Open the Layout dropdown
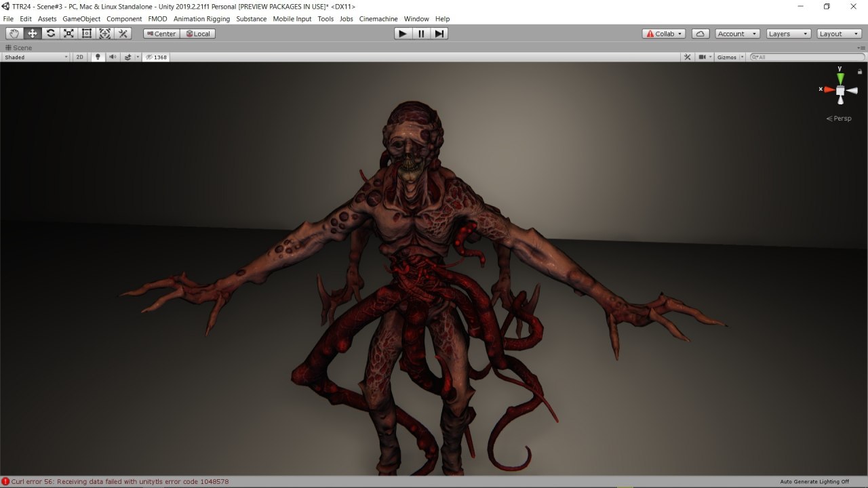Image resolution: width=868 pixels, height=488 pixels. (839, 33)
